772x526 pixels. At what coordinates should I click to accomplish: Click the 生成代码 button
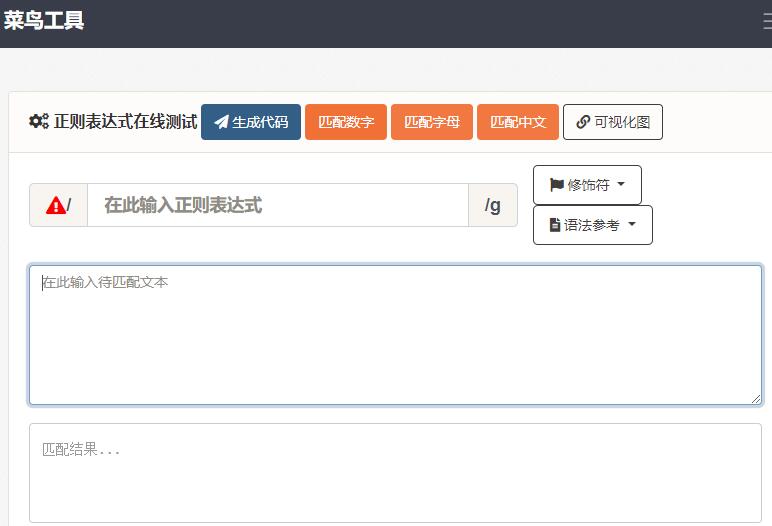coord(251,122)
